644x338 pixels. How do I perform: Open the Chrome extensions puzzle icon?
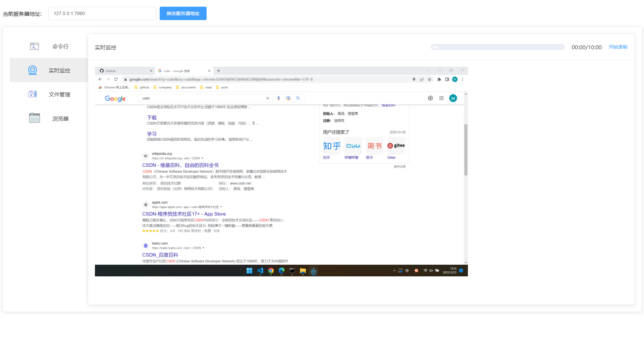439,79
